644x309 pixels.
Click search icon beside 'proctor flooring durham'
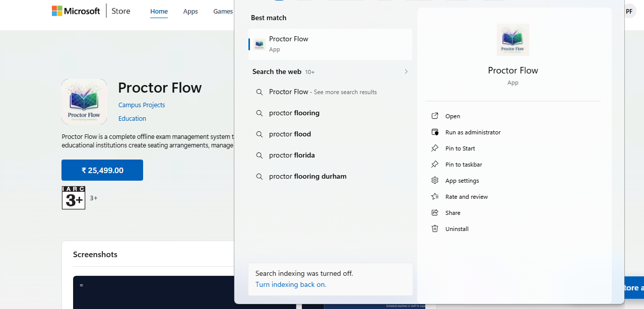[x=260, y=177]
